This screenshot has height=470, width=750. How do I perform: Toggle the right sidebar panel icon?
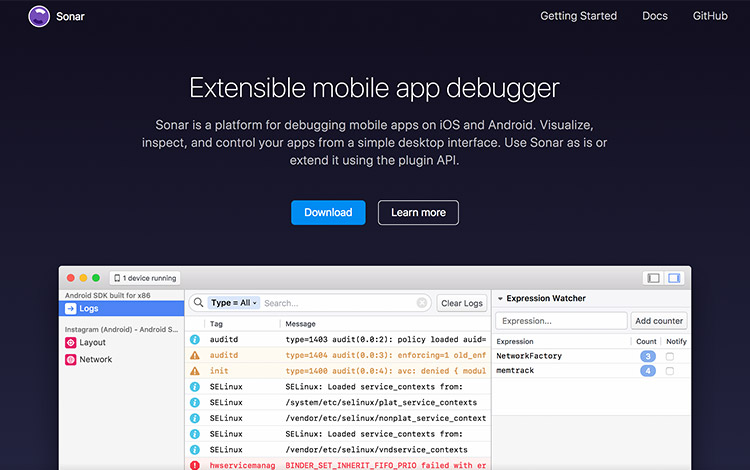tap(674, 278)
